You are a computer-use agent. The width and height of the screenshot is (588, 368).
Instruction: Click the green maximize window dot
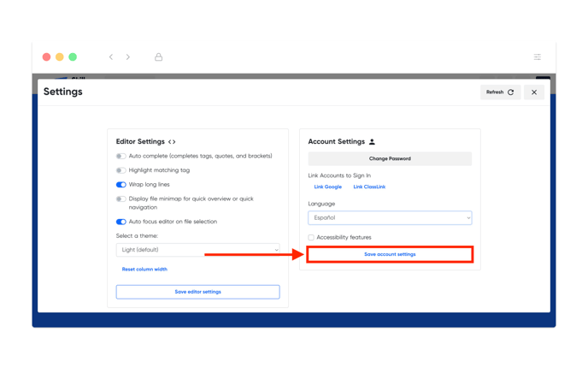click(73, 57)
